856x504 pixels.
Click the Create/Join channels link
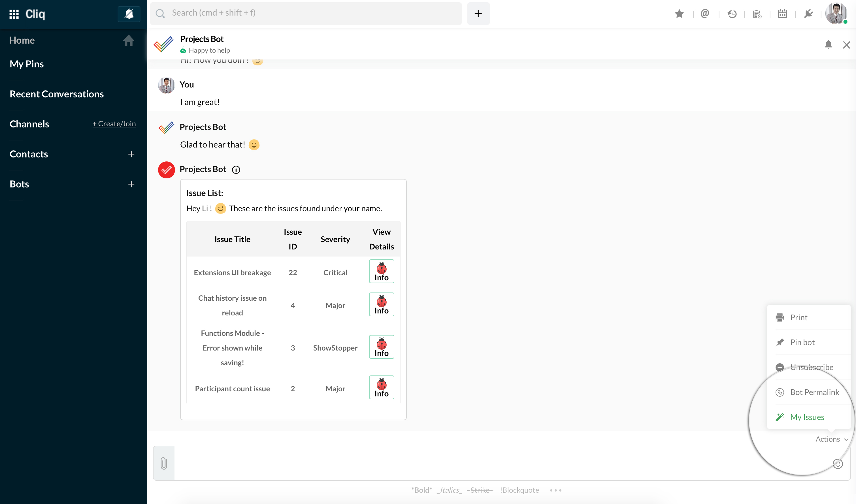[114, 124]
